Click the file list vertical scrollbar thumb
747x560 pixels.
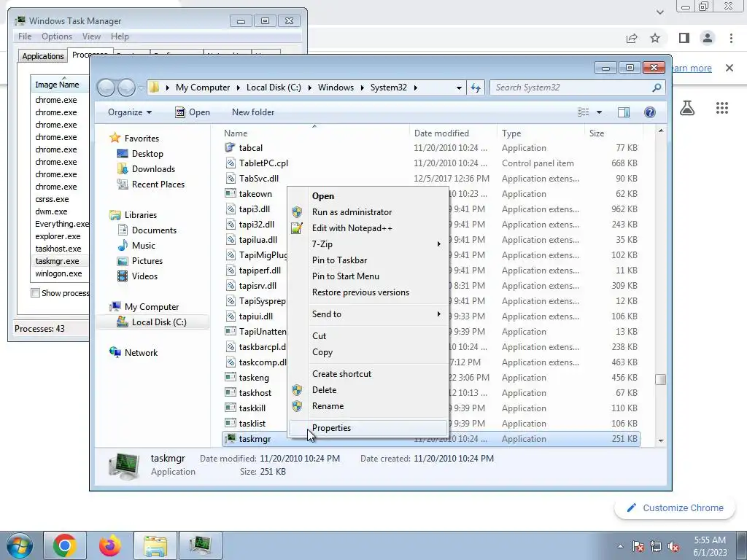[x=660, y=379]
